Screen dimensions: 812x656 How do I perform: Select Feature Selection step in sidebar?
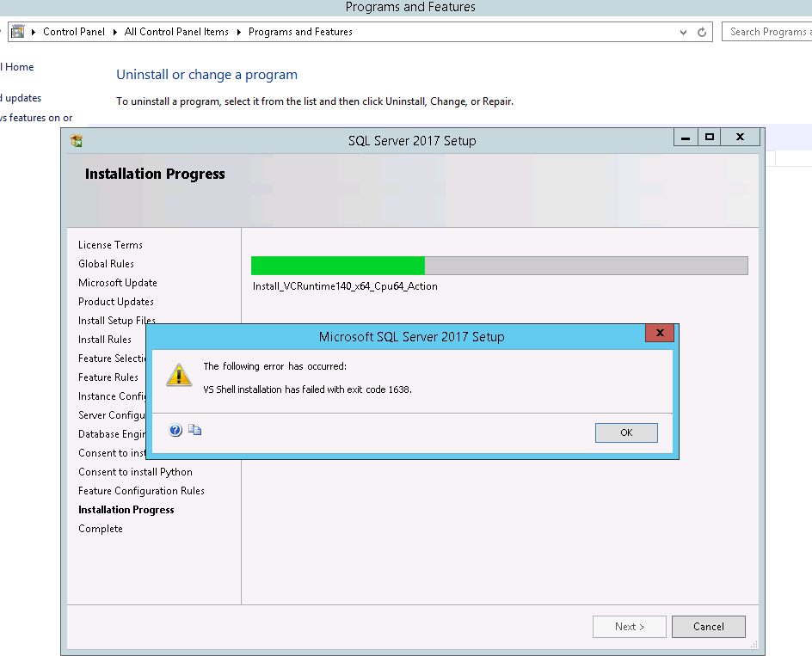pos(112,359)
